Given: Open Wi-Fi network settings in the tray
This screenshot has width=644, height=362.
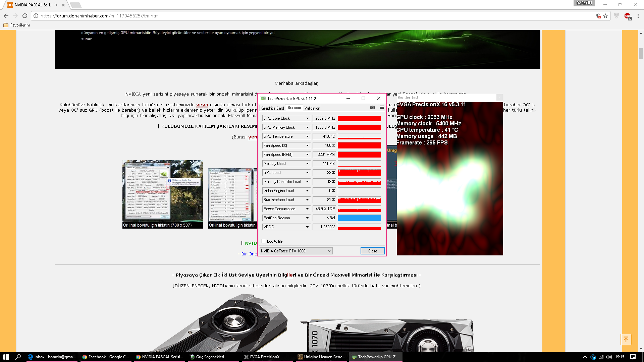Looking at the screenshot, I should [x=601, y=357].
